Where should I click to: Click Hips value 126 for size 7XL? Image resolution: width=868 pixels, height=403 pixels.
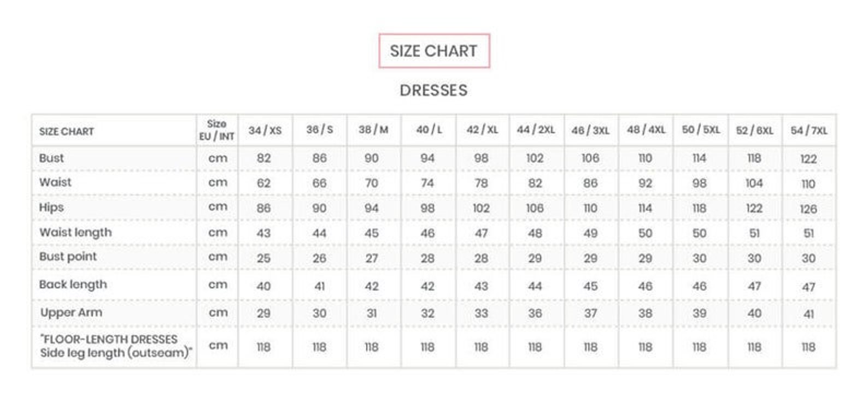point(808,209)
